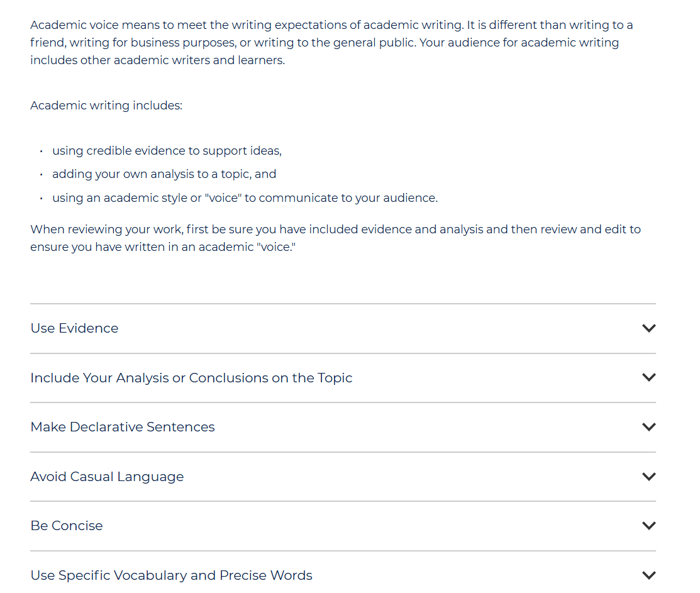Expand the Use Evidence section title
The height and width of the screenshot is (593, 700).
(75, 328)
